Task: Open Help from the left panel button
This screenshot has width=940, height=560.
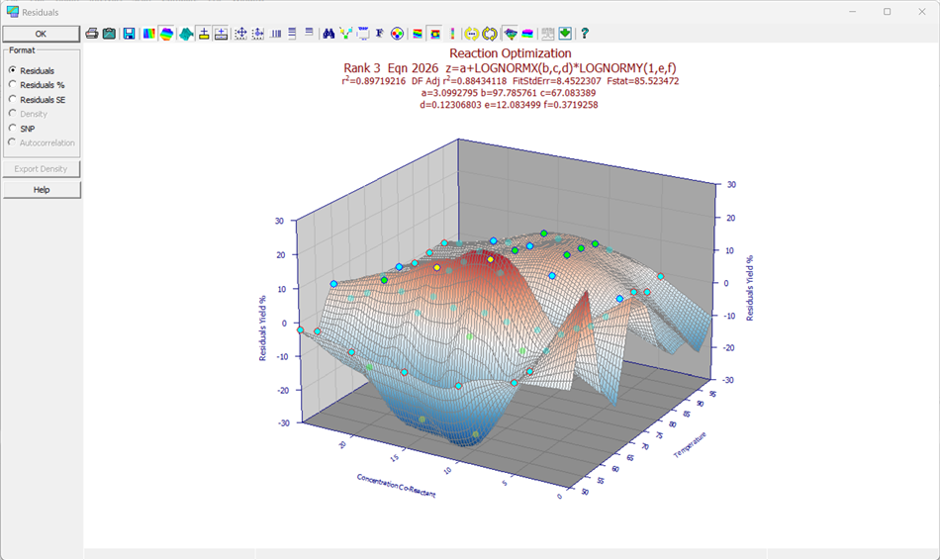Action: 42,189
